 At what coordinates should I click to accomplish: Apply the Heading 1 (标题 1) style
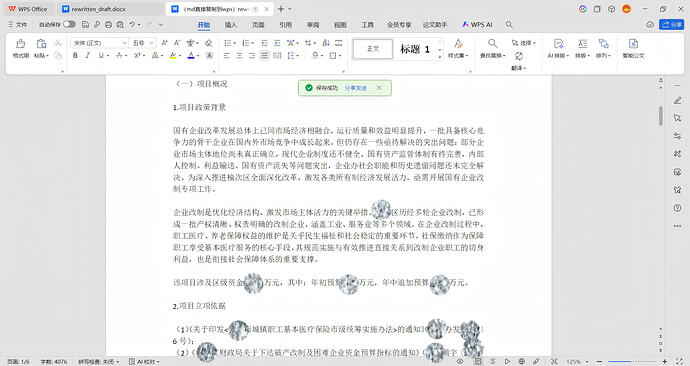[415, 49]
